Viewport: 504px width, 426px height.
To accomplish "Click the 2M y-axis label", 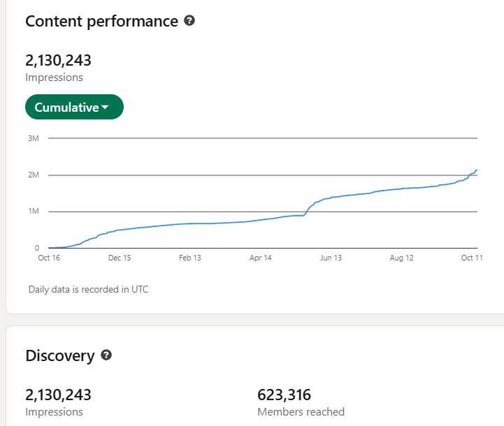I will 34,175.
